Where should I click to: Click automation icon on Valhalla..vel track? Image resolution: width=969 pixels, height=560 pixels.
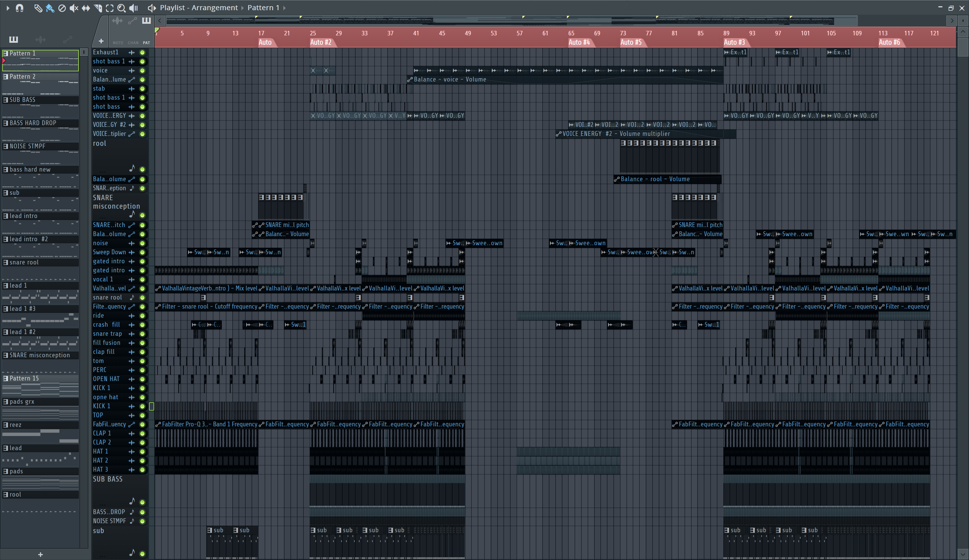(131, 288)
